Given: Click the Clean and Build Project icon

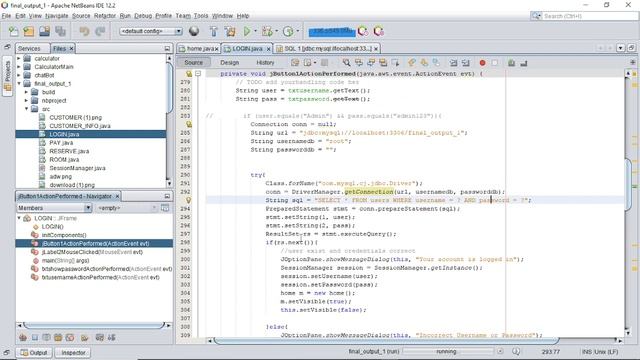Looking at the screenshot, I should pyautogui.click(x=230, y=31).
